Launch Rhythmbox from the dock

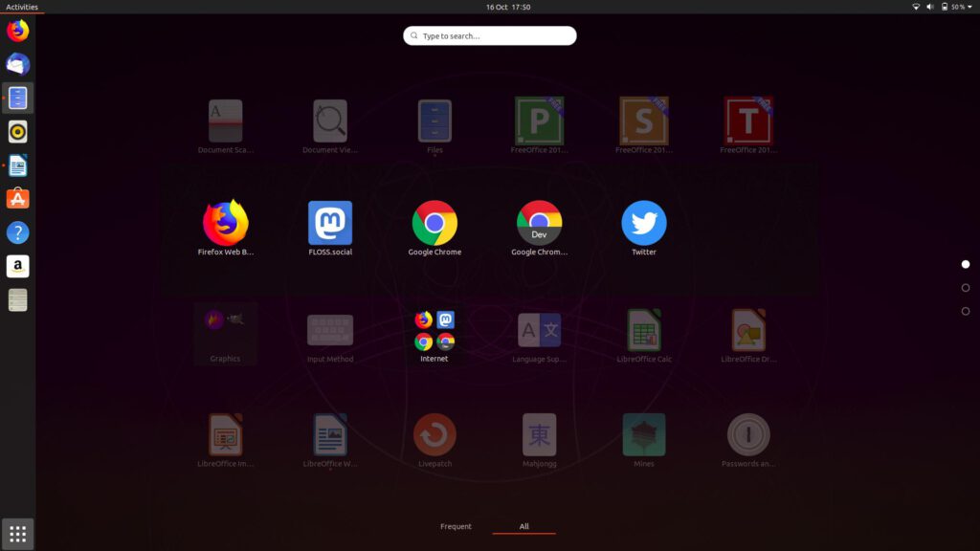click(17, 132)
